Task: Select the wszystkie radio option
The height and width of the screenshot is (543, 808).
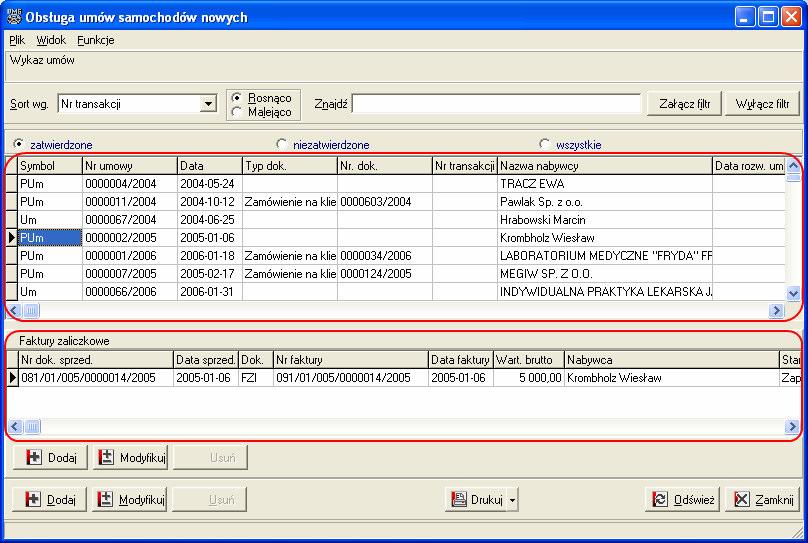Action: [x=570, y=144]
